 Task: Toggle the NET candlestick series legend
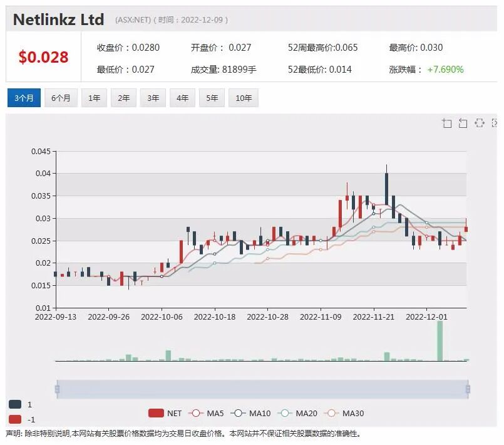click(165, 413)
